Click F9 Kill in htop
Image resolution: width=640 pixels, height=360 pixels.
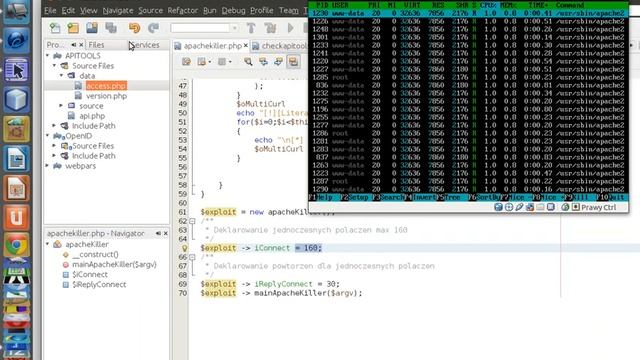[577, 198]
